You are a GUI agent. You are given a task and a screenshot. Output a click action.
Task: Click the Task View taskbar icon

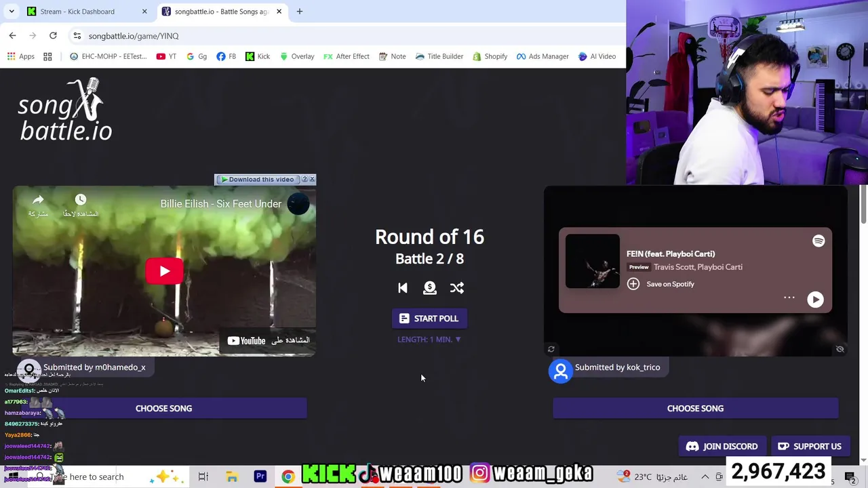tap(203, 476)
